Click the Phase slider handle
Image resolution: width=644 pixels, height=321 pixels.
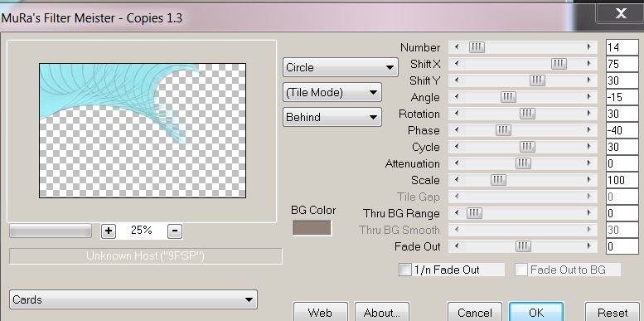(x=503, y=130)
